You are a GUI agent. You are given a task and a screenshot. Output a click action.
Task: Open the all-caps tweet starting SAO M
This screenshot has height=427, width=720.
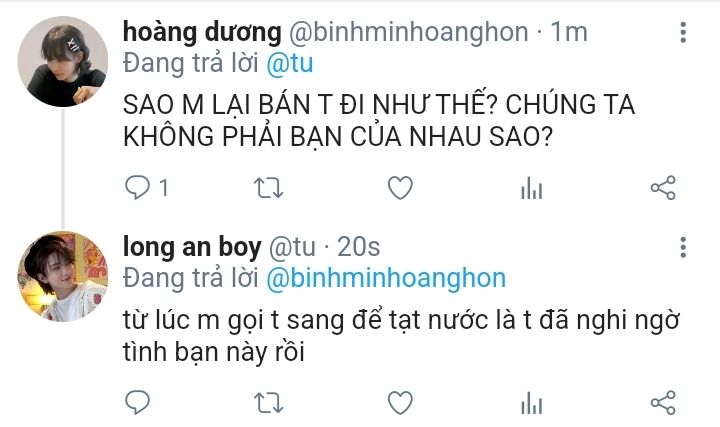pyautogui.click(x=379, y=120)
